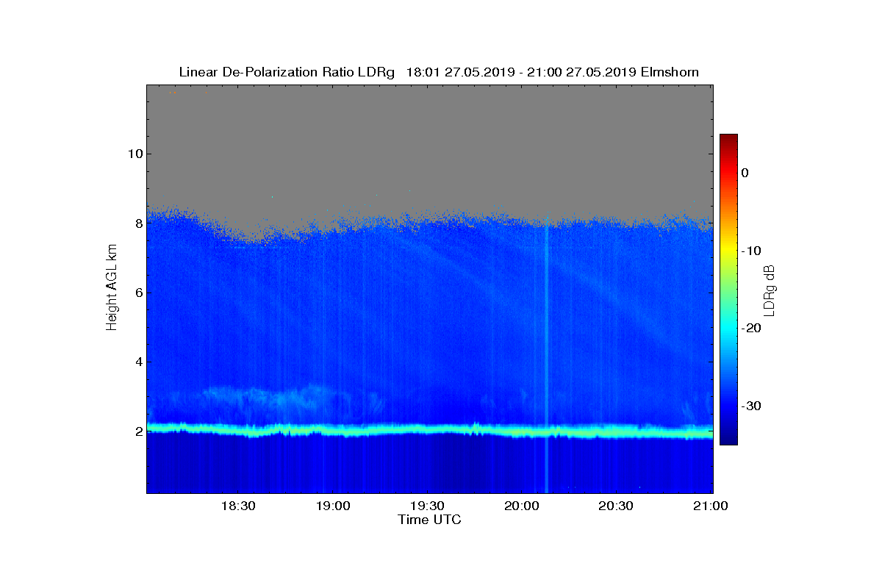
Task: Click the 21:00 time tick label
Action: (710, 506)
